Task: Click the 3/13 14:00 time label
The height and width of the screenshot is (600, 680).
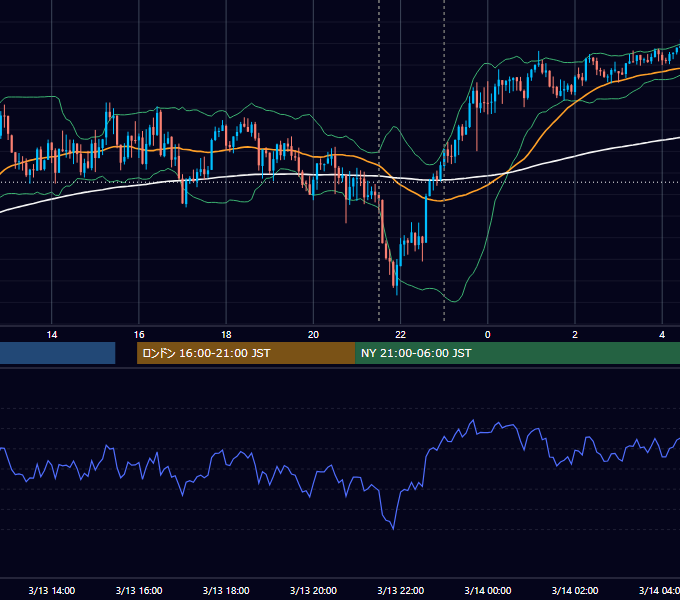Action: pyautogui.click(x=52, y=590)
